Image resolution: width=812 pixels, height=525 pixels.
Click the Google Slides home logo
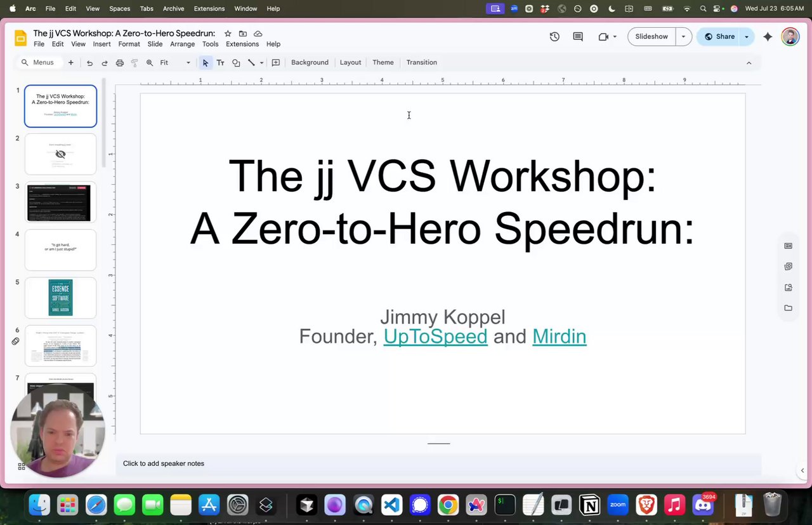click(21, 38)
